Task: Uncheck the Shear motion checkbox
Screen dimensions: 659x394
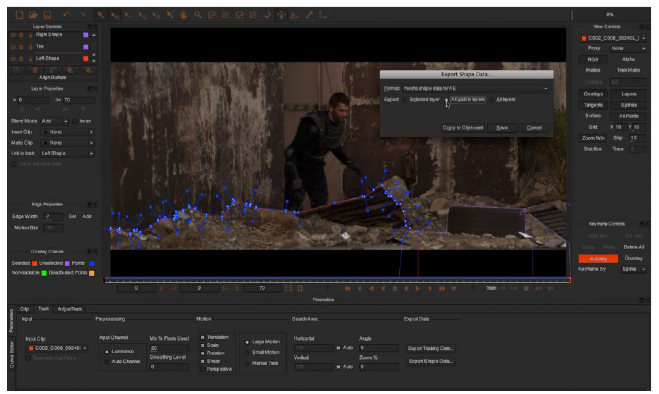Action: coord(203,361)
